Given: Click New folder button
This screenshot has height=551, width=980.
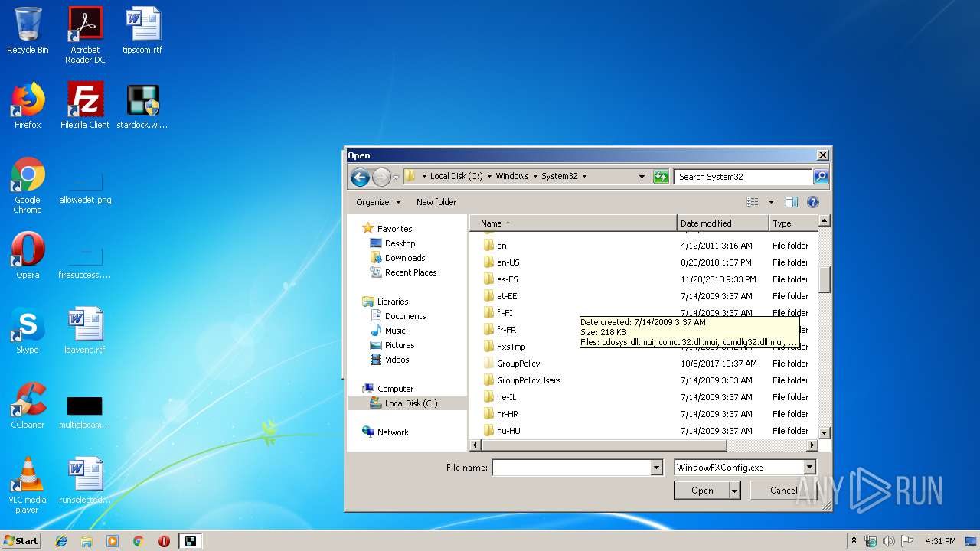Looking at the screenshot, I should click(x=436, y=202).
